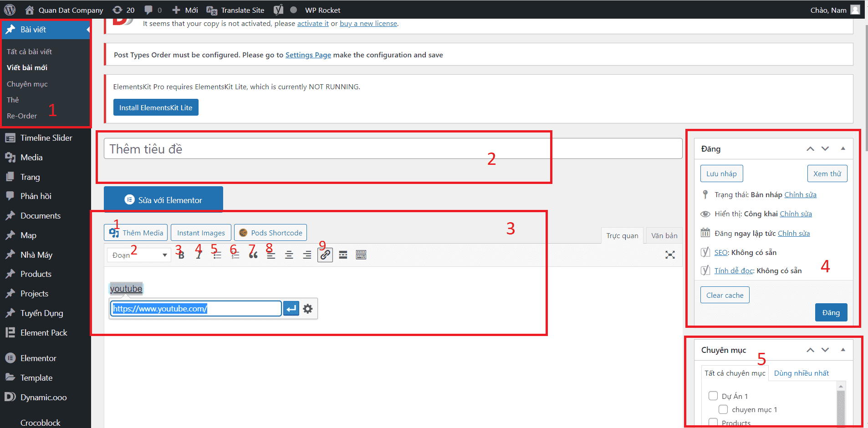This screenshot has width=868, height=428.
Task: Select the chuyen muc 1 checkbox
Action: click(723, 409)
